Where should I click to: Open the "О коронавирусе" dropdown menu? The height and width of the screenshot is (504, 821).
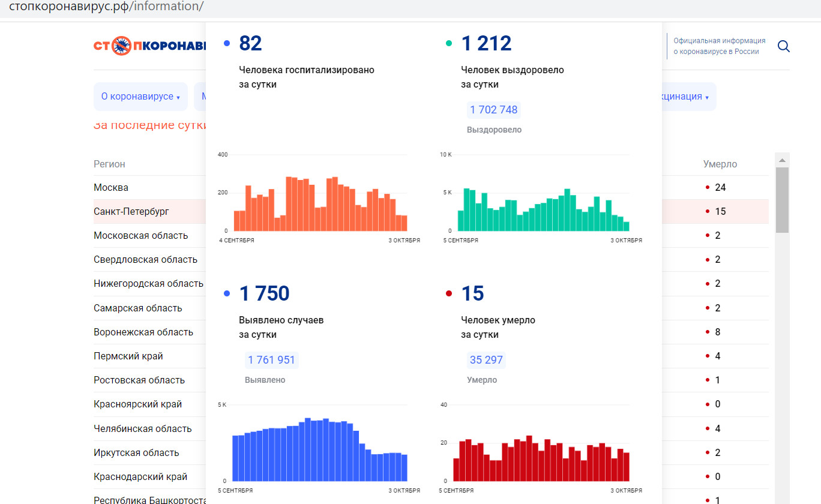(x=140, y=97)
